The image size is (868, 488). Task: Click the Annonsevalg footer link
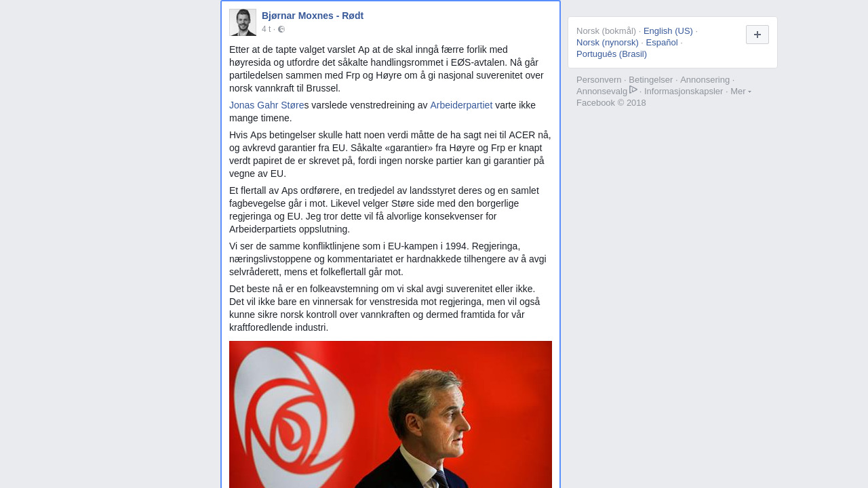click(602, 91)
